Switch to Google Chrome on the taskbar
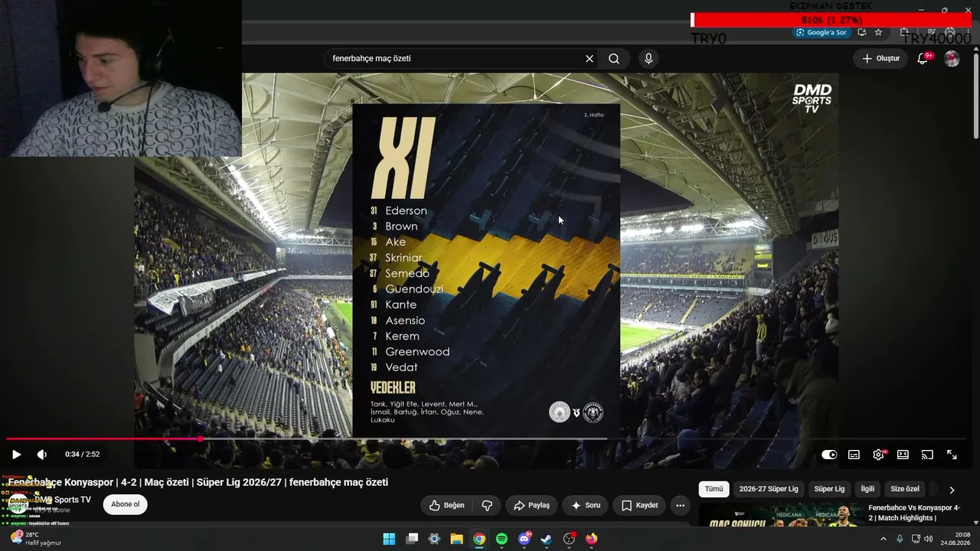 pos(479,539)
